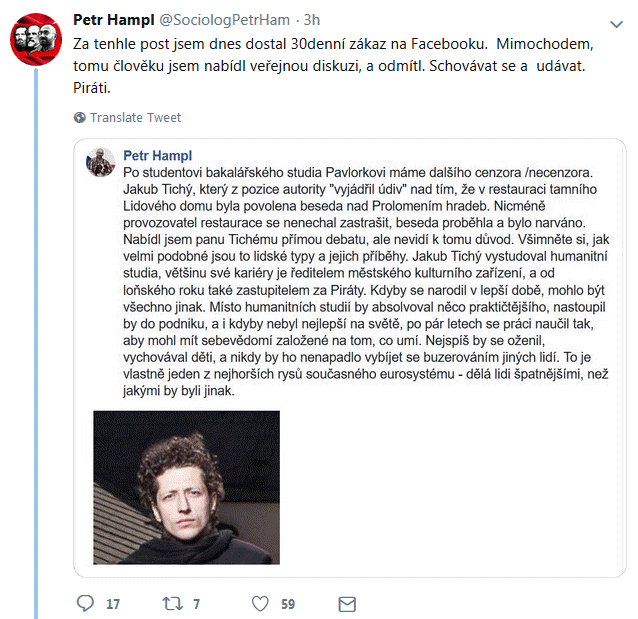
Task: Click the likes count 59
Action: pos(288,604)
